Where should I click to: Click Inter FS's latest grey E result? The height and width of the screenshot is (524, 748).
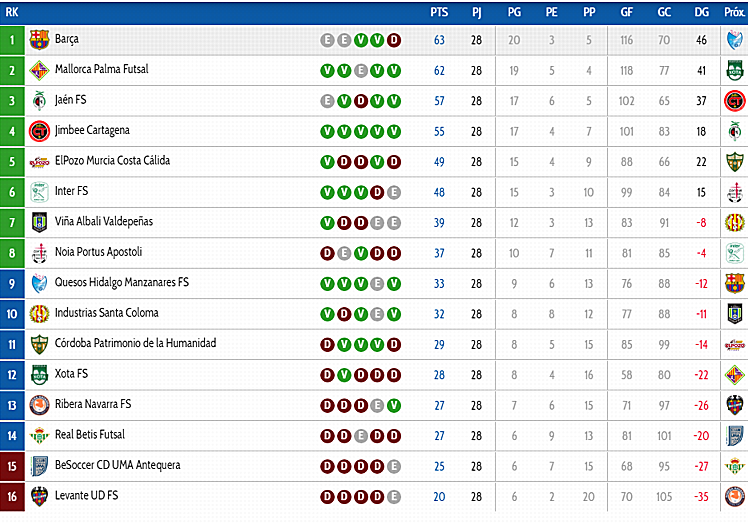tap(394, 192)
